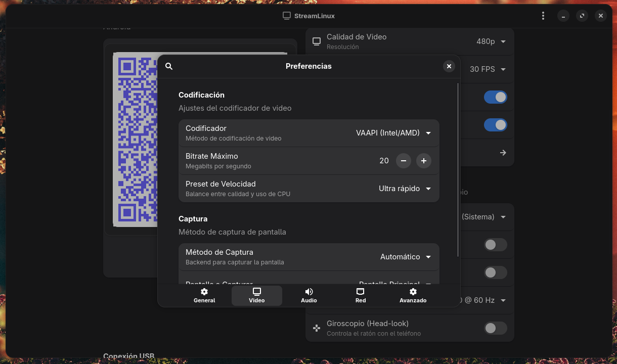Toggle the switch below 30 FPS
This screenshot has height=364, width=617.
[496, 97]
